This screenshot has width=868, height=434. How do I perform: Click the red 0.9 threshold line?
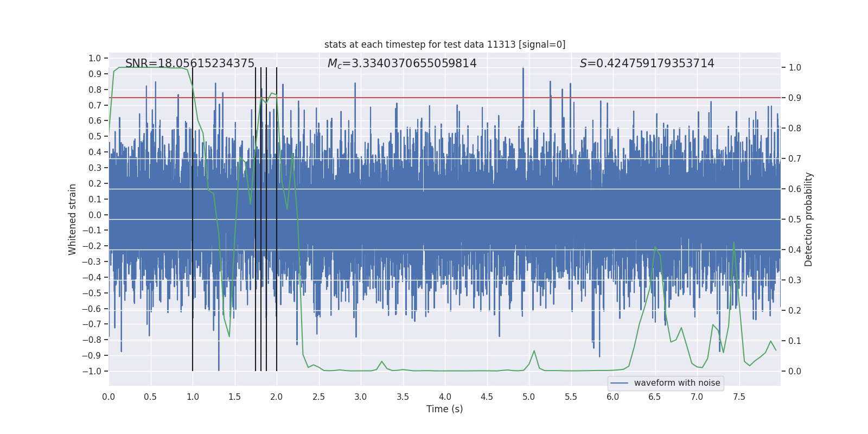click(445, 98)
